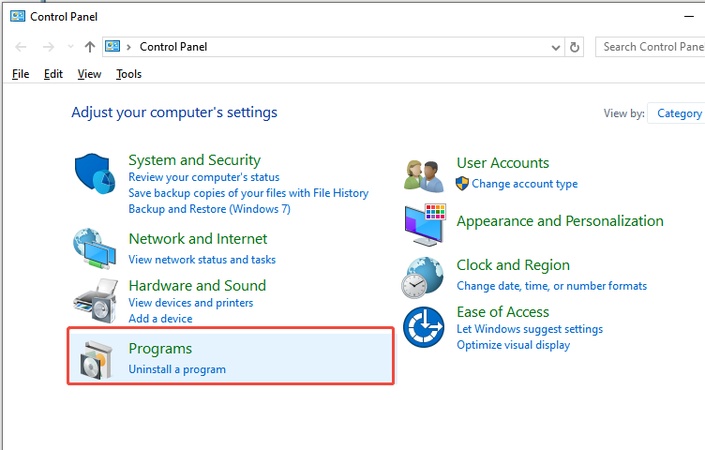The image size is (705, 450).
Task: Click the Clock and Region globe icon
Action: click(x=423, y=277)
